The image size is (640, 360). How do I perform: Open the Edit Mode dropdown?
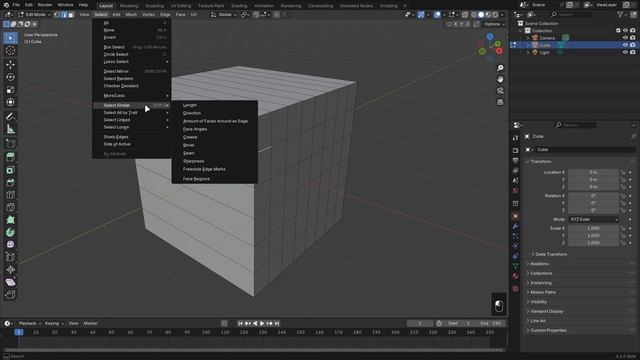point(34,15)
